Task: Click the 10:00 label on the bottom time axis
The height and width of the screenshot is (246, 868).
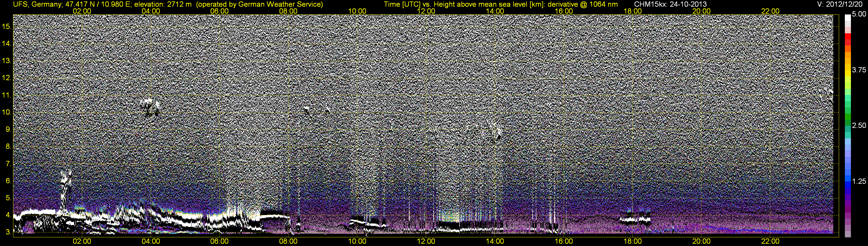Action: pos(357,241)
